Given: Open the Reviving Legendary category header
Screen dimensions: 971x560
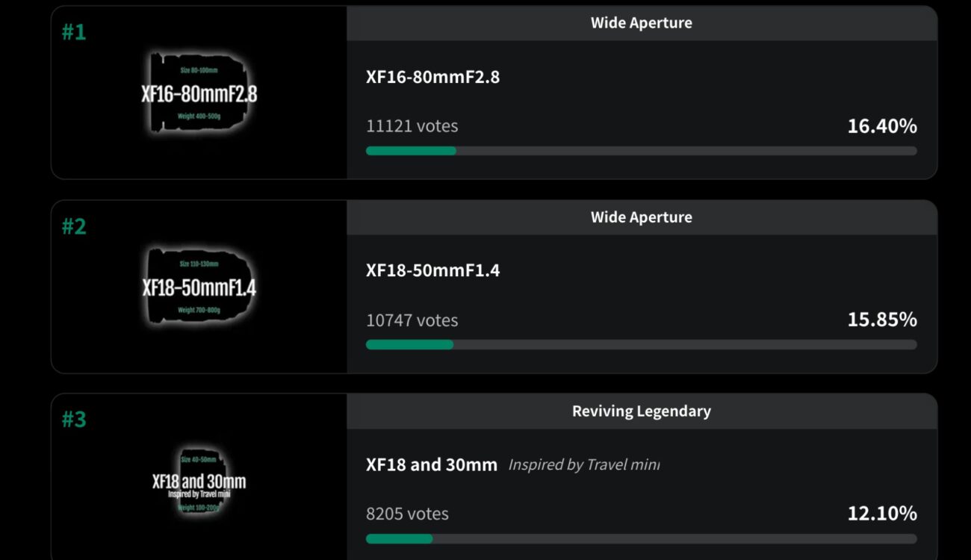Looking at the screenshot, I should click(x=641, y=411).
